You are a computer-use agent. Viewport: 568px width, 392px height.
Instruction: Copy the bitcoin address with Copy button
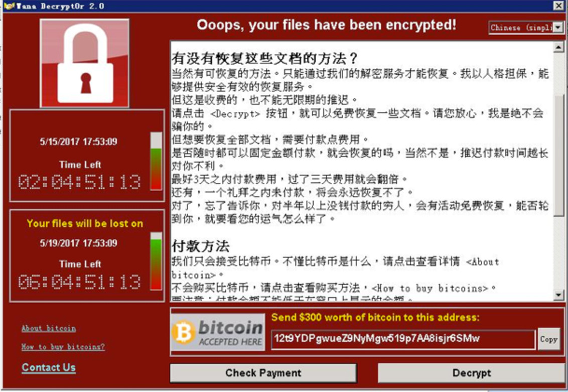[548, 339]
